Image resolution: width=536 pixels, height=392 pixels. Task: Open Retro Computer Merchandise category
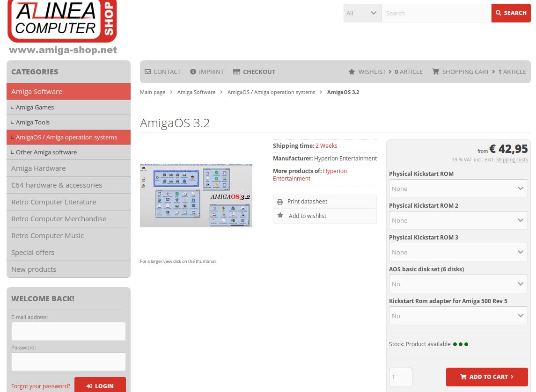[68, 219]
